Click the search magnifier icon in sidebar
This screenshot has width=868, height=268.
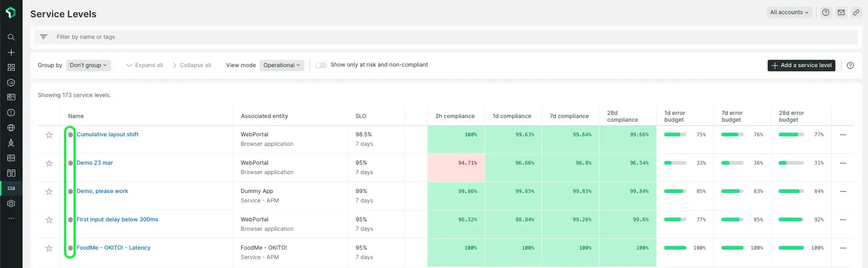[11, 37]
